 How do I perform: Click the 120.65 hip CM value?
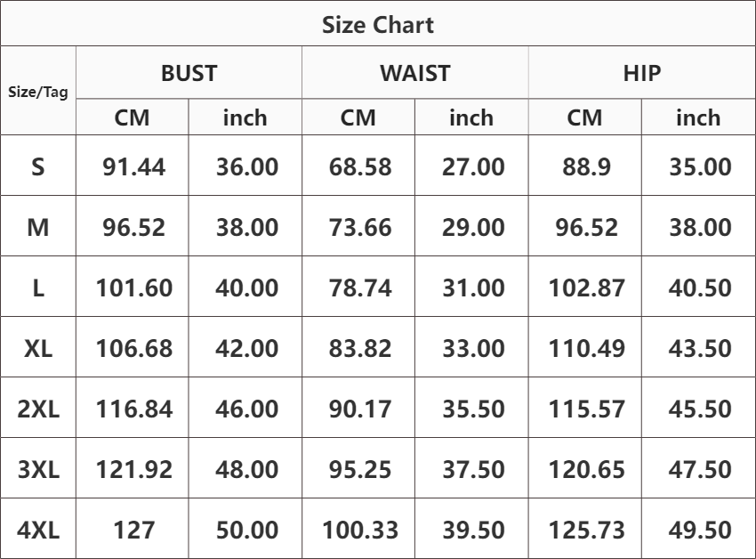[586, 470]
